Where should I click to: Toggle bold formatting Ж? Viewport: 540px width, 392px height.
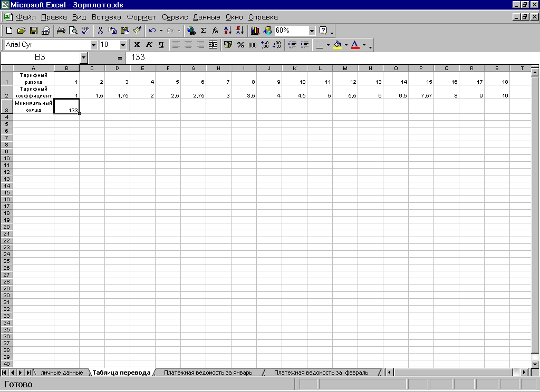[137, 45]
